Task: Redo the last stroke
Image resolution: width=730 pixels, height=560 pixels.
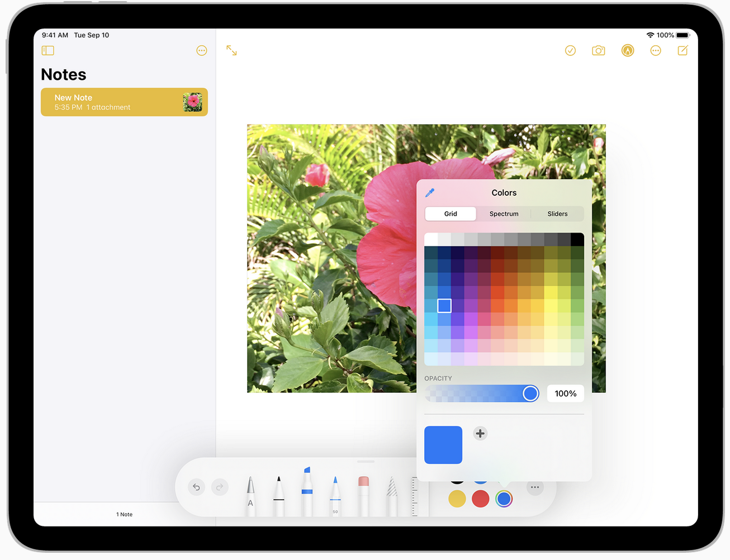Action: coord(220,487)
